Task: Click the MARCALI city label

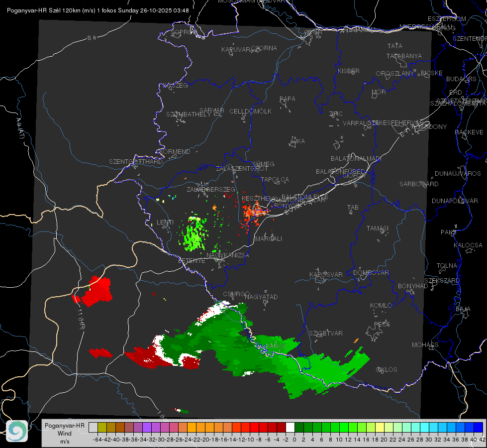Action: (x=269, y=239)
